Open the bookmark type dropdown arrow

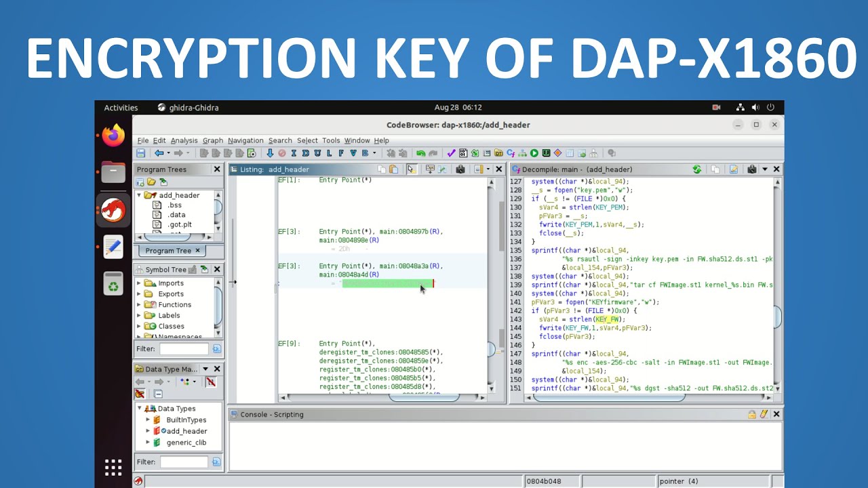374,153
